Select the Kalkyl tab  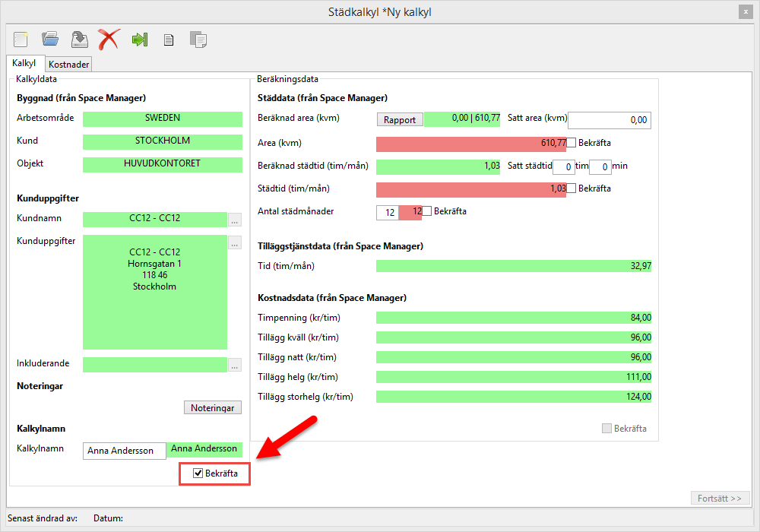pos(24,64)
